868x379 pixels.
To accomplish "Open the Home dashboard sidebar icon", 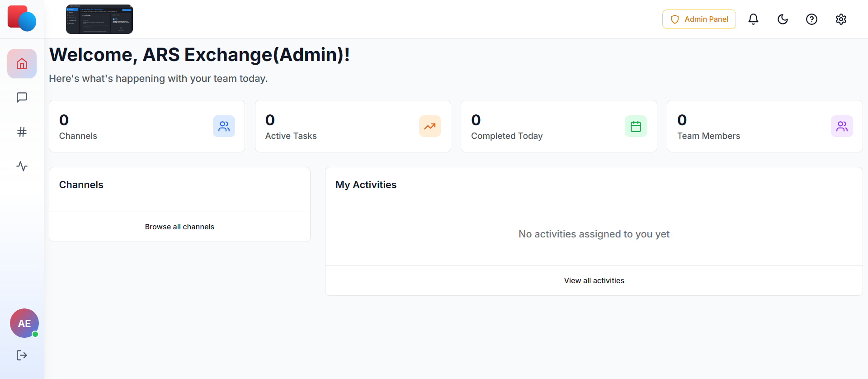I will pyautogui.click(x=22, y=64).
